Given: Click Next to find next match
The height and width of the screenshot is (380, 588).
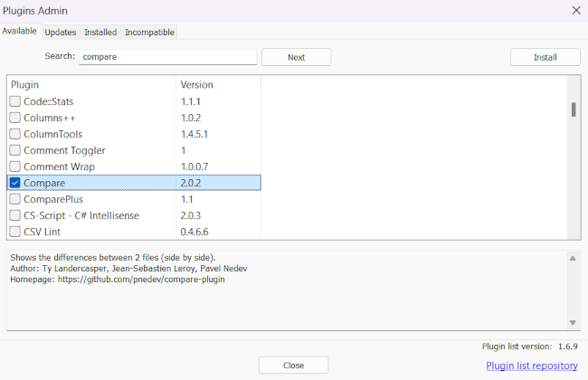Looking at the screenshot, I should pyautogui.click(x=296, y=57).
